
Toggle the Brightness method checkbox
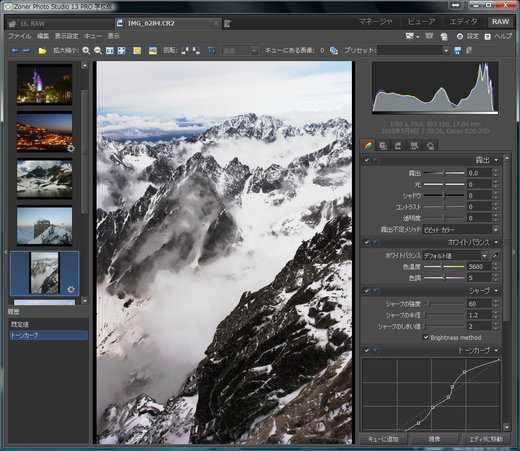(x=426, y=337)
